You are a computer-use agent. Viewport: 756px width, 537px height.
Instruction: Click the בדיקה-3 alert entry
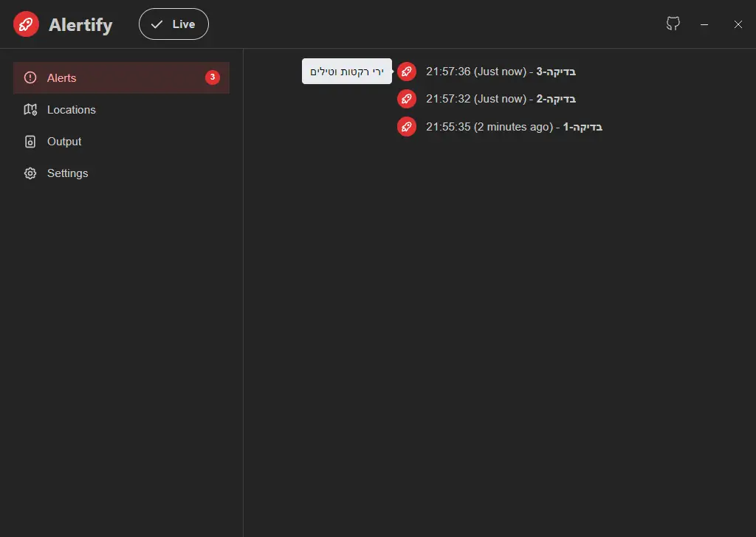(502, 72)
